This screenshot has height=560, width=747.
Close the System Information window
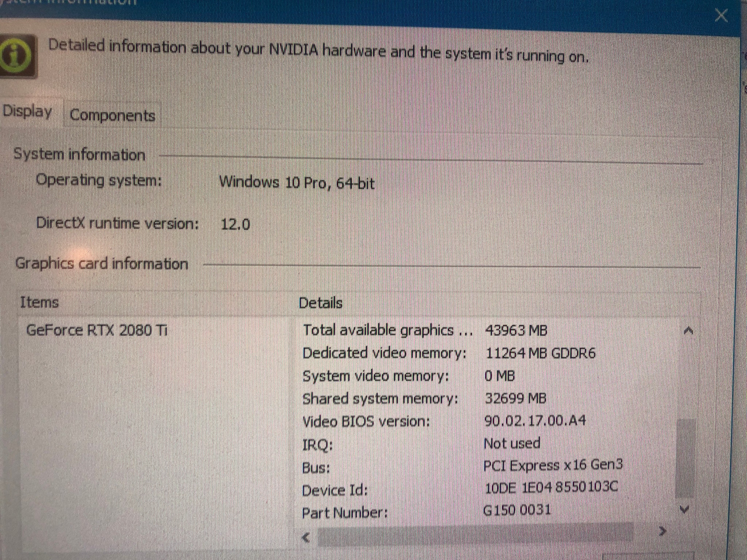coord(721,16)
